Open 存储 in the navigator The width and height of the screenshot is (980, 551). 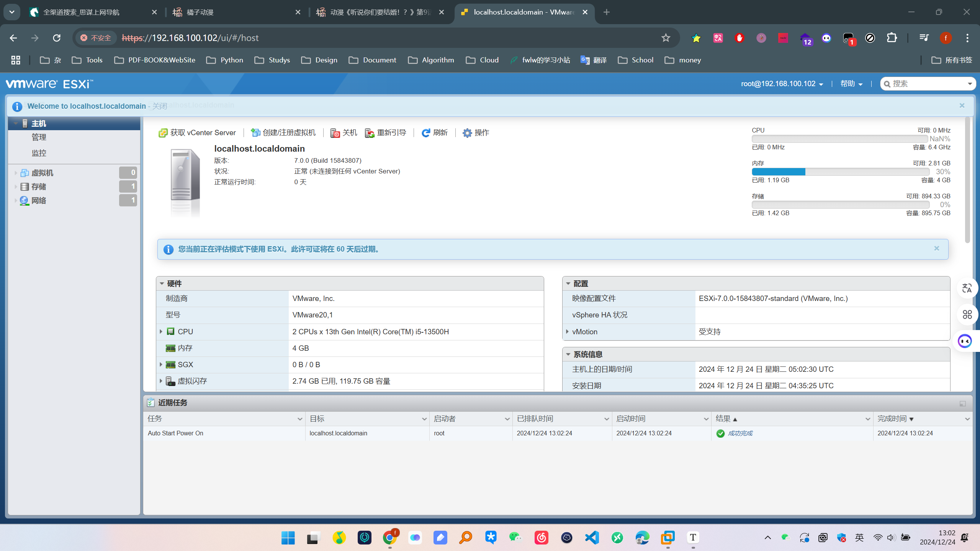point(39,187)
